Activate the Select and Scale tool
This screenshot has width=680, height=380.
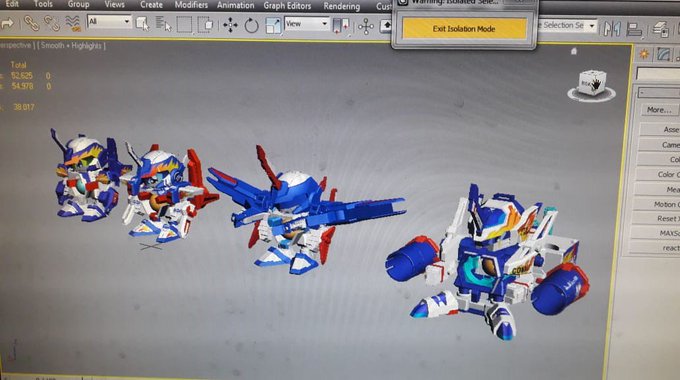point(273,26)
